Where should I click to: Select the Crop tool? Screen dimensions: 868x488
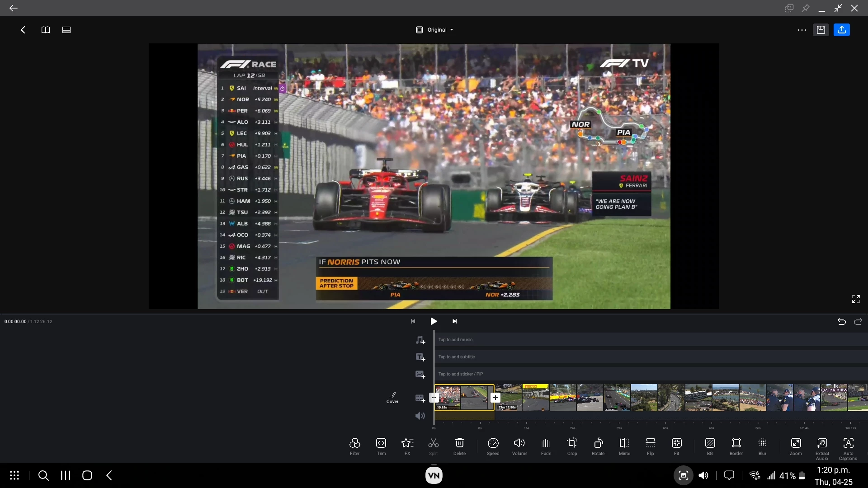click(572, 446)
